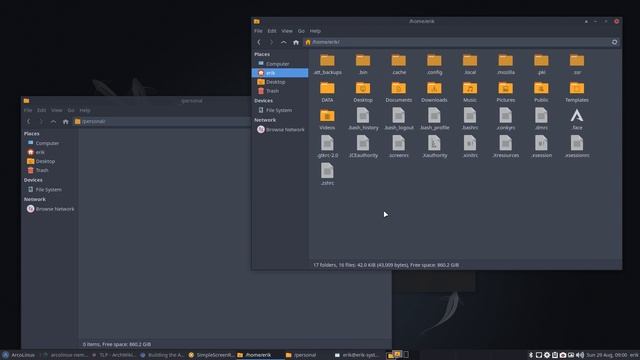
Task: Open the Music folder
Action: (470, 92)
